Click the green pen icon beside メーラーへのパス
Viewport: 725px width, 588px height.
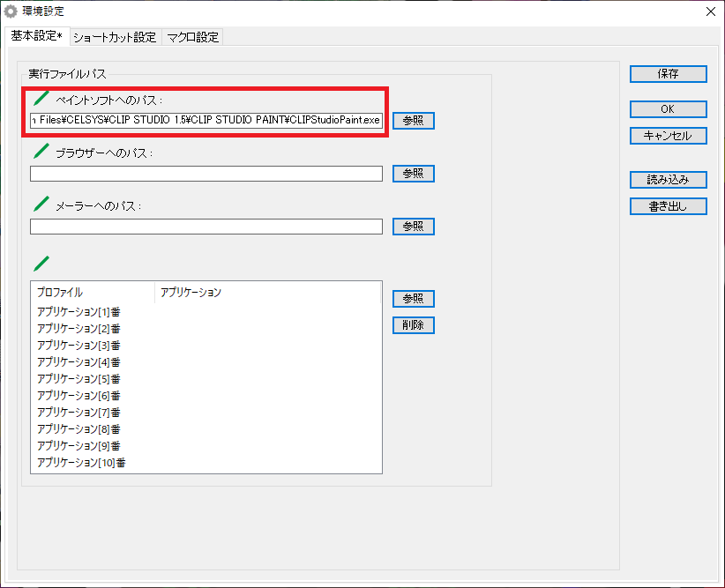41,205
